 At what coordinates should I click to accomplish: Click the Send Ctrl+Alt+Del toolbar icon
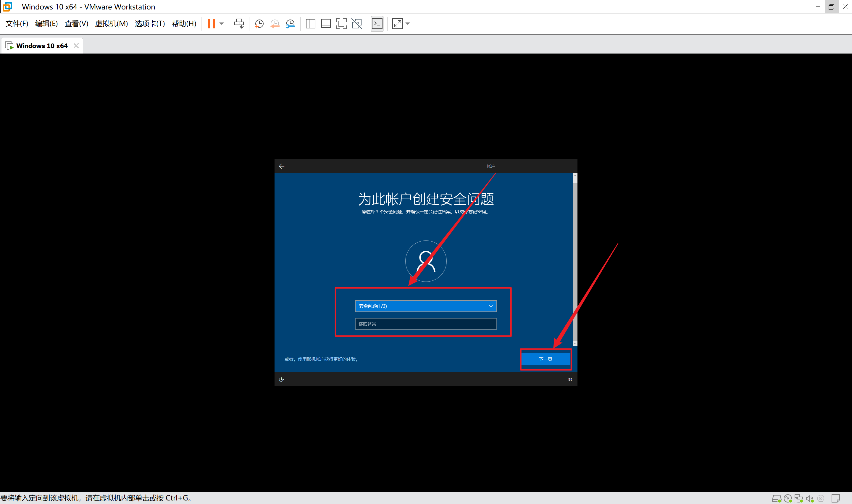tap(239, 23)
